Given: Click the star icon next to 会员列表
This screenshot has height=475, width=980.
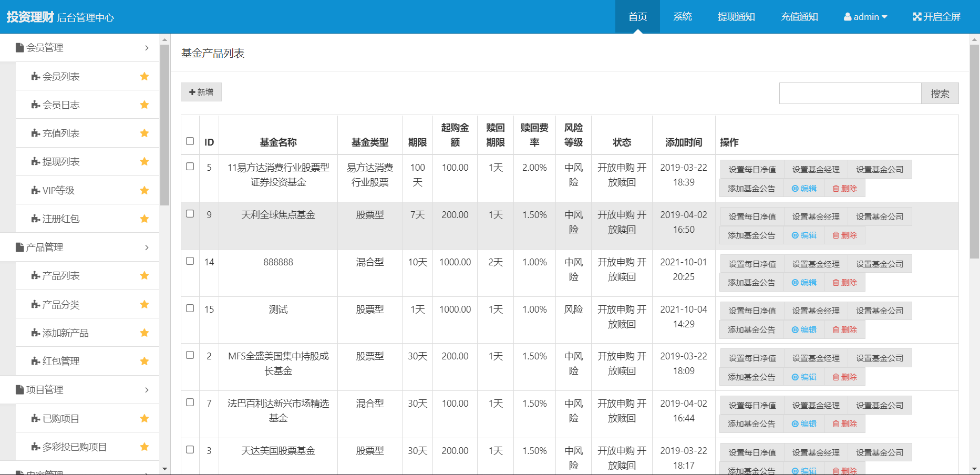Looking at the screenshot, I should pos(145,76).
